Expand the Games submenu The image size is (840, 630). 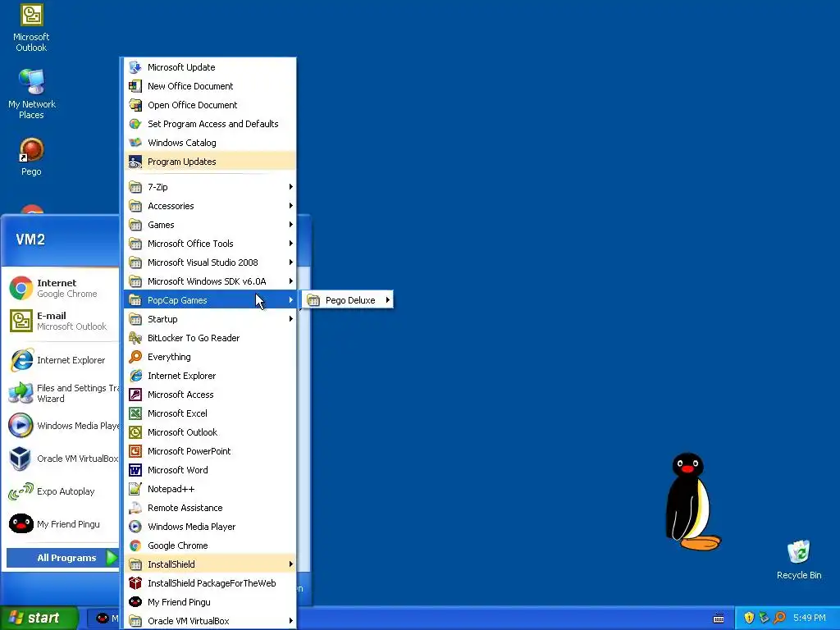click(210, 225)
